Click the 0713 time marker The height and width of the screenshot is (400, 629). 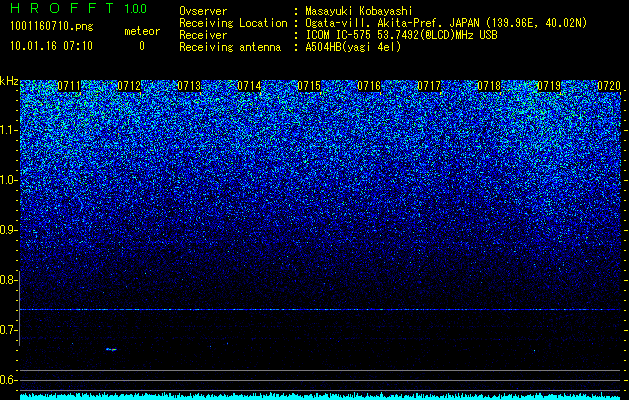tap(189, 86)
